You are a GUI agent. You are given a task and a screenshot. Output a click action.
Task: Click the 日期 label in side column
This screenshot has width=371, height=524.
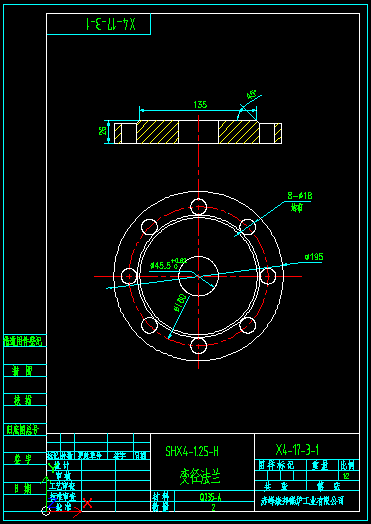[22, 489]
